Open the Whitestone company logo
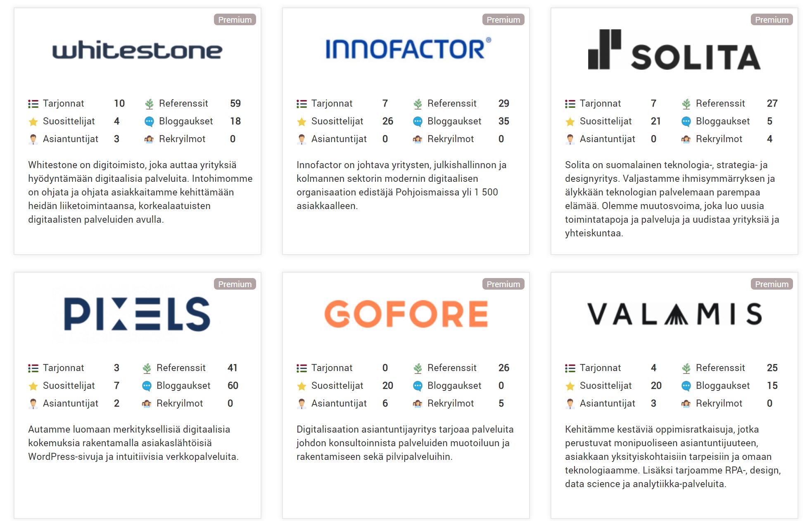The height and width of the screenshot is (521, 812). coord(137,50)
